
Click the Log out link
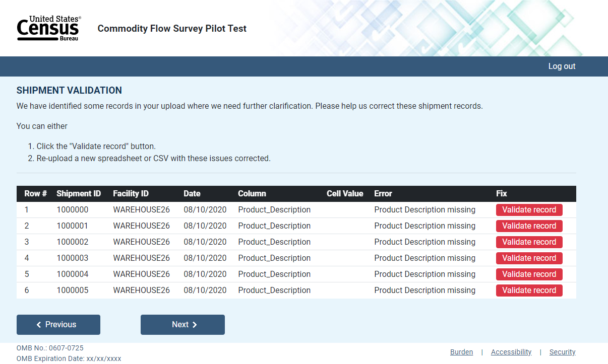(562, 66)
